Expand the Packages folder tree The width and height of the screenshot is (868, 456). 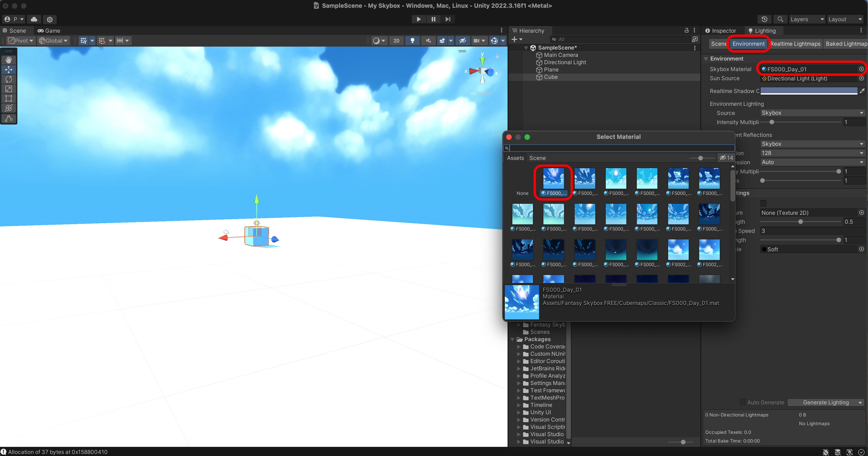coord(513,339)
